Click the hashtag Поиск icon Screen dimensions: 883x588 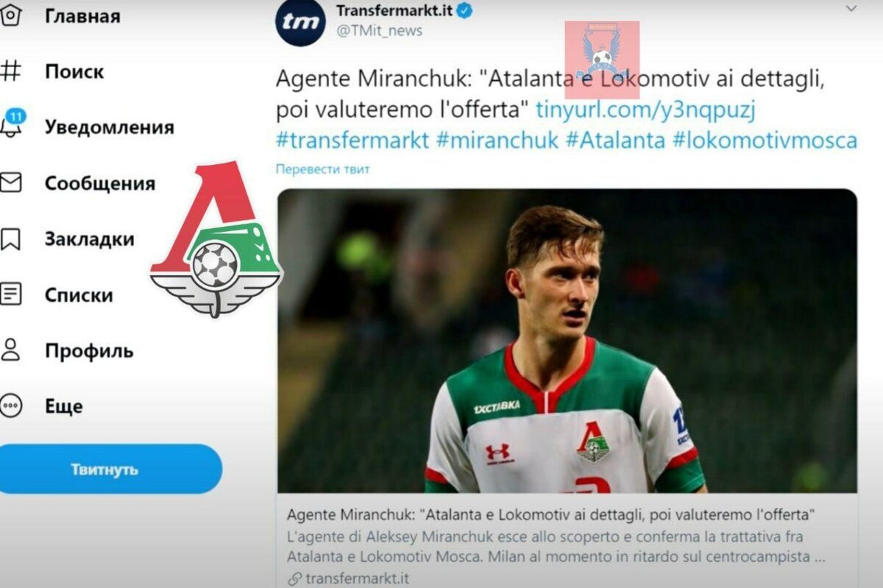[10, 71]
